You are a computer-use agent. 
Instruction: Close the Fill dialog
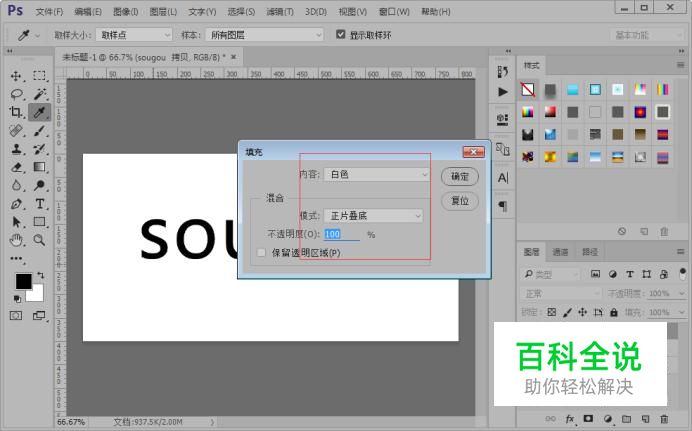[473, 152]
